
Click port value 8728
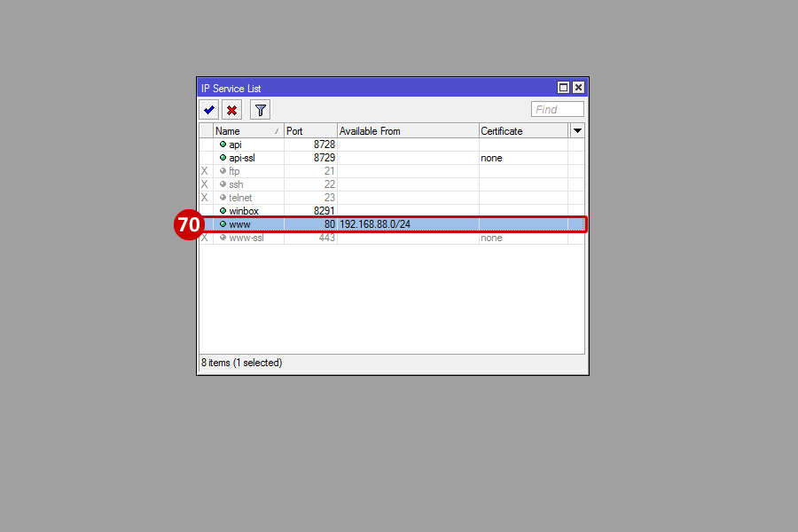(x=325, y=145)
